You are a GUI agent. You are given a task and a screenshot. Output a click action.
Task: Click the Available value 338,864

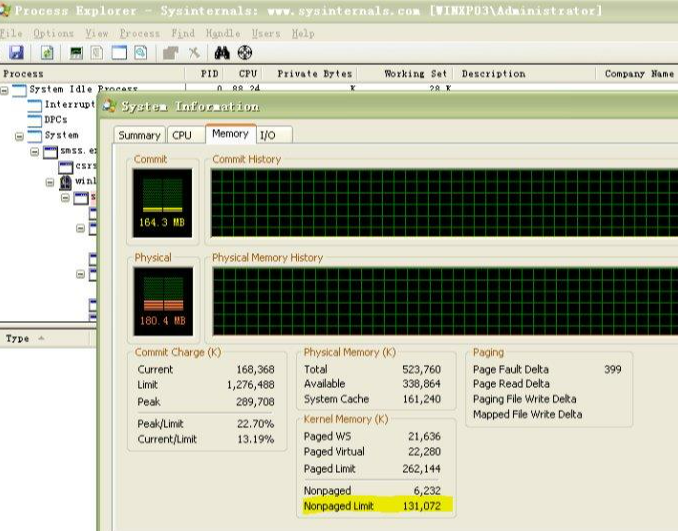pos(421,384)
